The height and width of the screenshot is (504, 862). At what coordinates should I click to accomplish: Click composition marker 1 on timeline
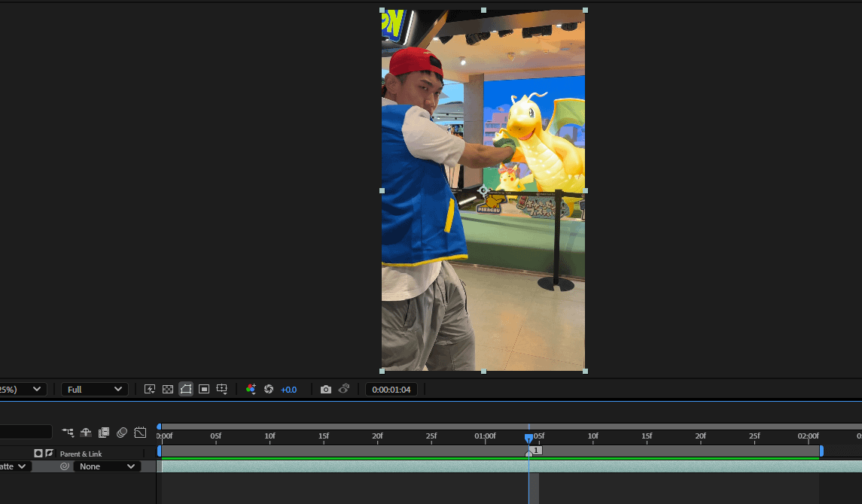tap(535, 450)
